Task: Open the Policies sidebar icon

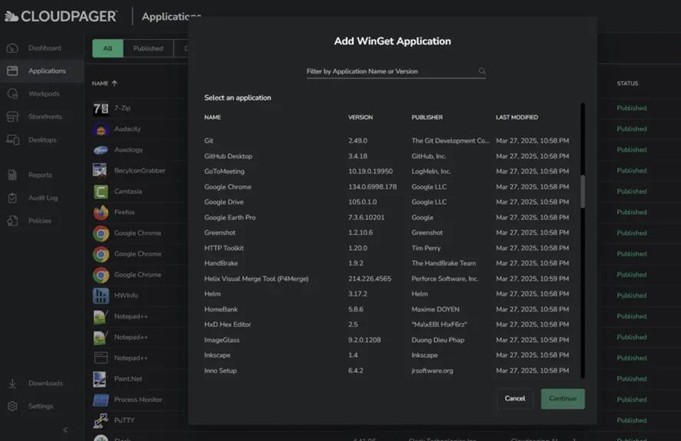Action: 12,221
